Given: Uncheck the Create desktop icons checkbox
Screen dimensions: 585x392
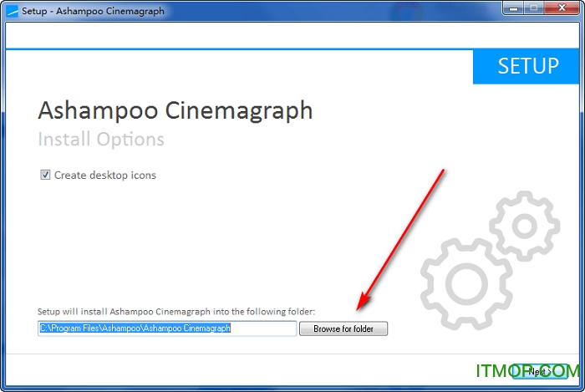Looking at the screenshot, I should pyautogui.click(x=45, y=175).
